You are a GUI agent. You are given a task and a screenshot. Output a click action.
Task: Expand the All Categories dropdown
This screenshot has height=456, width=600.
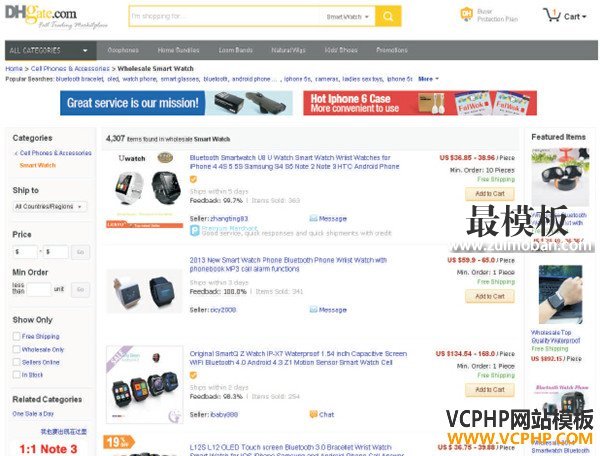[51, 50]
